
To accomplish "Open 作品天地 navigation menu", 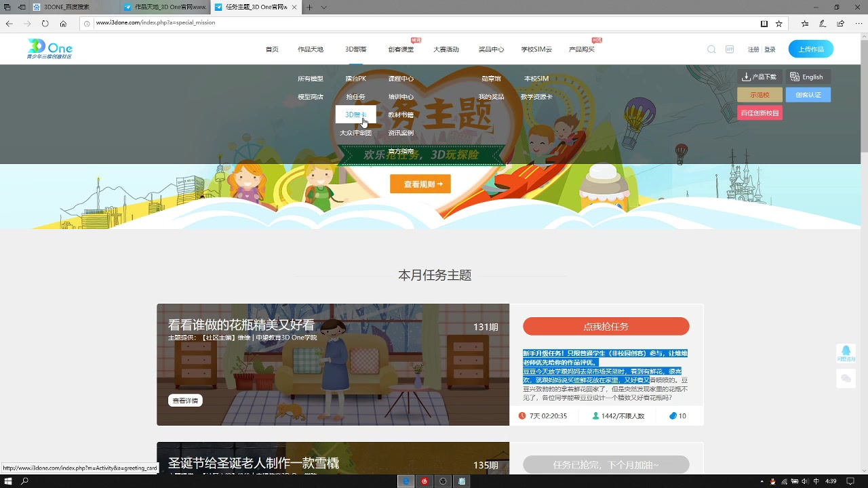I will coord(311,49).
